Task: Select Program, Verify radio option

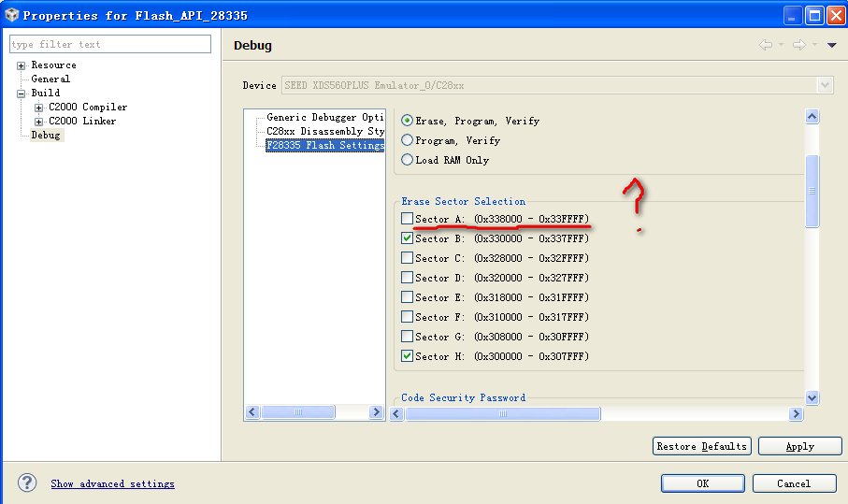Action: (x=408, y=140)
